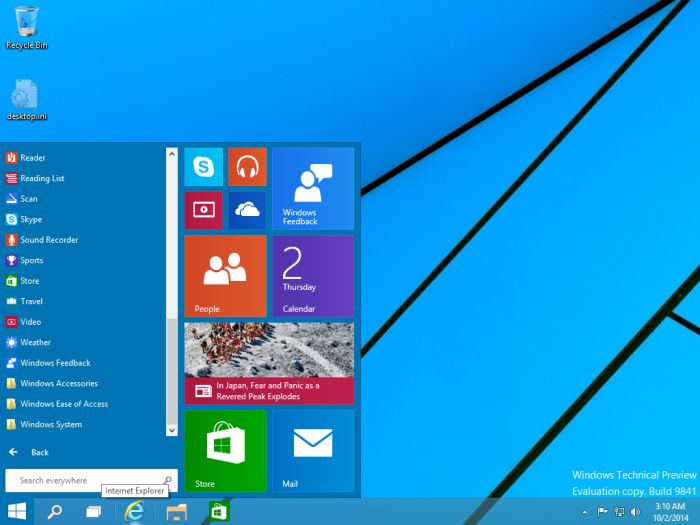Expand the Windows Accessories folder
Image resolution: width=700 pixels, height=525 pixels.
(x=58, y=383)
